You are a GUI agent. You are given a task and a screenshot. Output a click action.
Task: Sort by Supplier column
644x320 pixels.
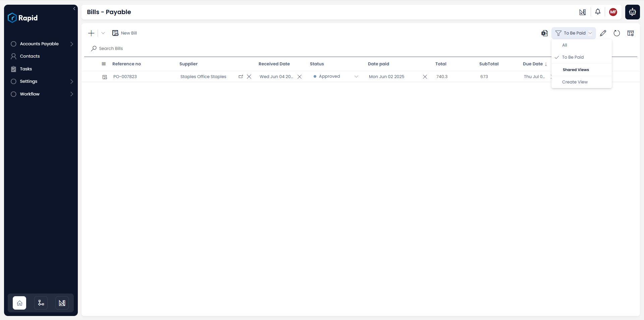pos(189,64)
